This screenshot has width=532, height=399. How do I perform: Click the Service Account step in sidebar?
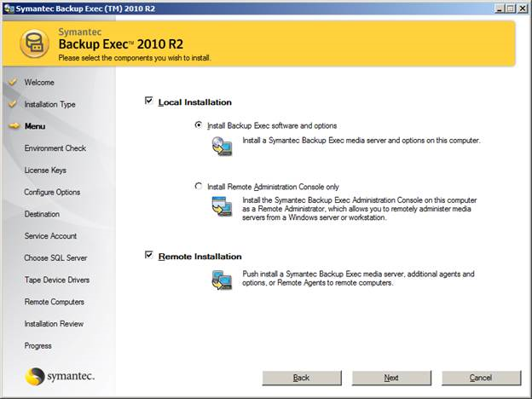[50, 236]
